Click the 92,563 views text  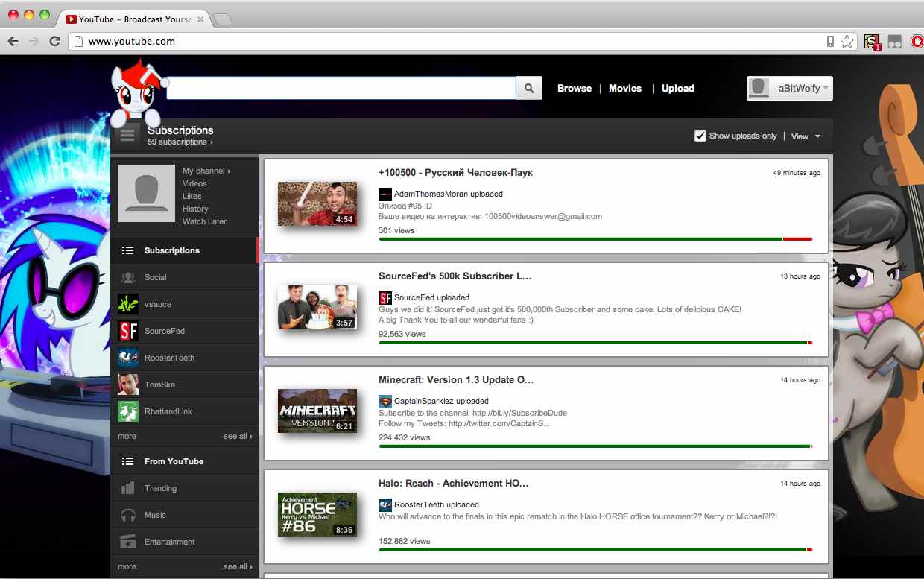pyautogui.click(x=402, y=334)
